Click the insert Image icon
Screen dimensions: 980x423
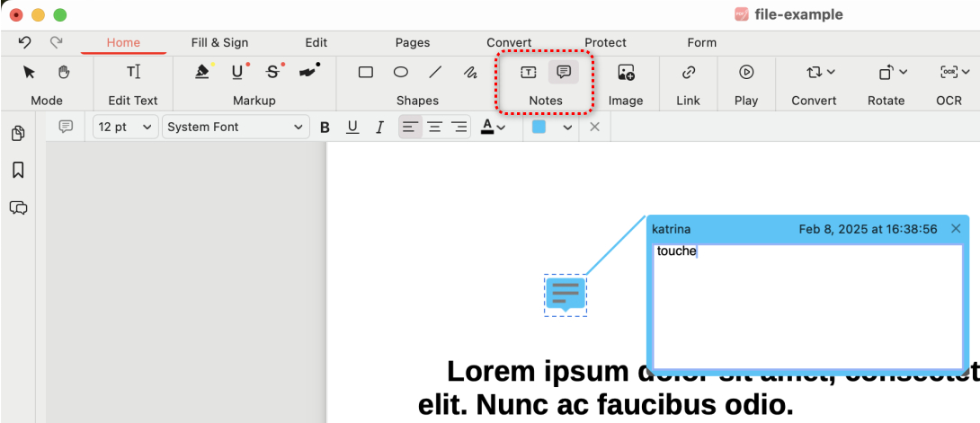click(626, 72)
